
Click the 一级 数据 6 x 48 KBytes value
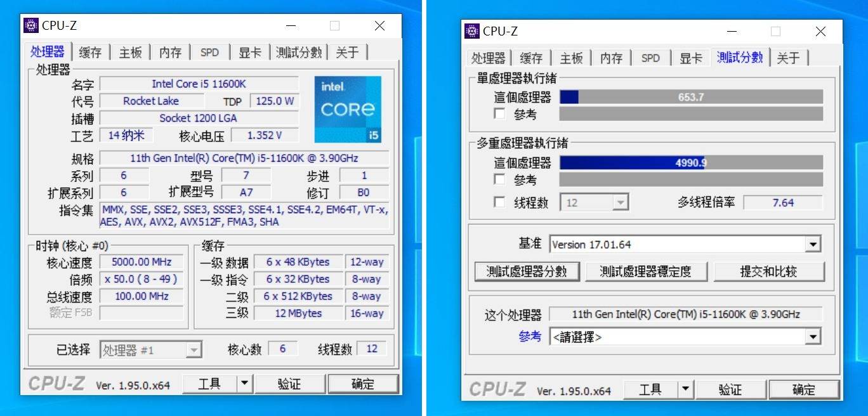[298, 262]
